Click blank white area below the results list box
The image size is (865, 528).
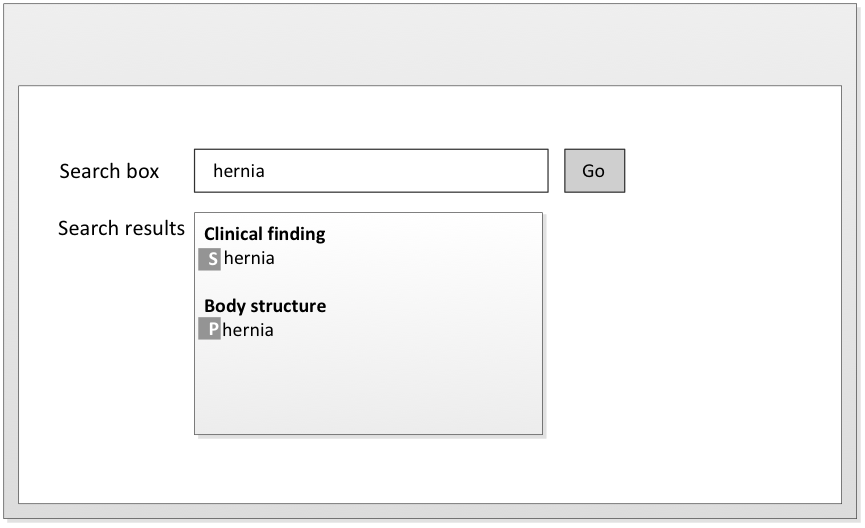pyautogui.click(x=368, y=468)
